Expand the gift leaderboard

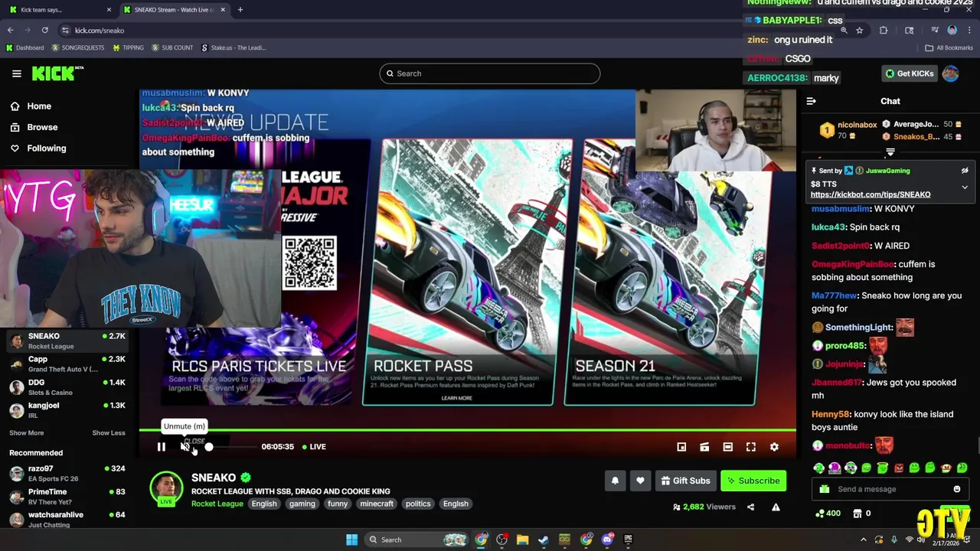[x=890, y=153]
